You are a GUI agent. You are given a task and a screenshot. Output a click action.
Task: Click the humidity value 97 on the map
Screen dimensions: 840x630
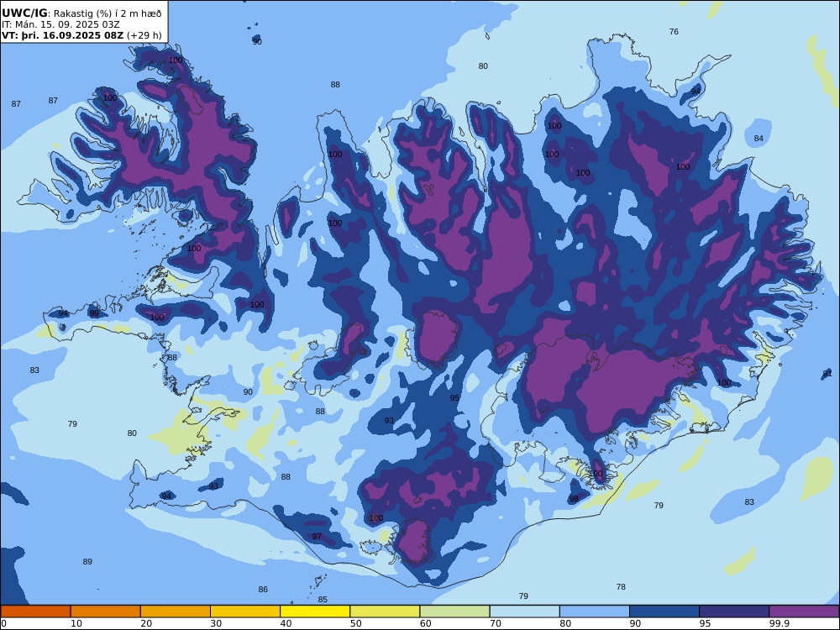tap(317, 536)
